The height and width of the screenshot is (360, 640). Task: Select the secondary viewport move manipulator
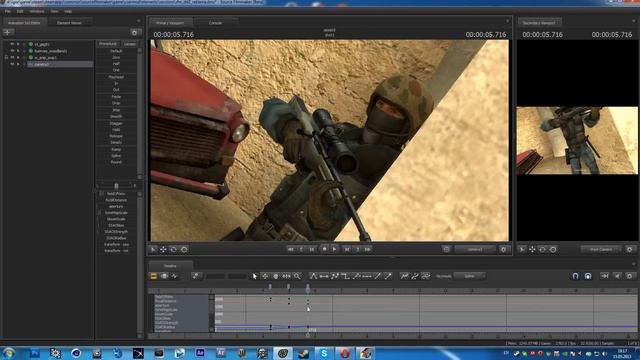[x=532, y=249]
